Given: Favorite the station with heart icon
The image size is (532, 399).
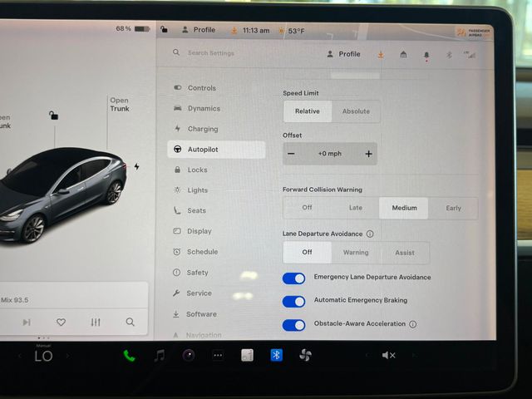Looking at the screenshot, I should pos(61,322).
